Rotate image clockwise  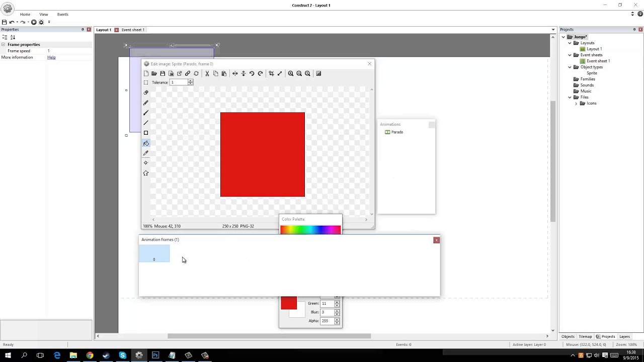pos(260,73)
